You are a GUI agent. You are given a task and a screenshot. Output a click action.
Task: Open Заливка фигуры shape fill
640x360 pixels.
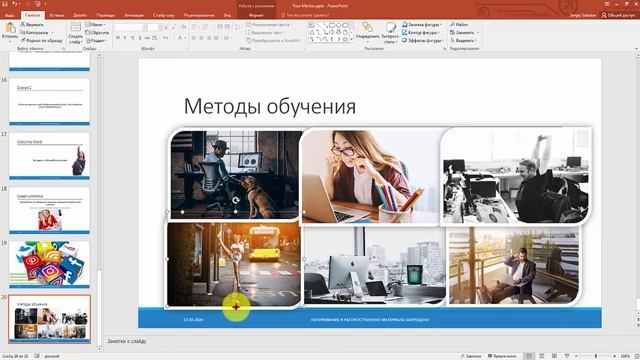point(422,25)
